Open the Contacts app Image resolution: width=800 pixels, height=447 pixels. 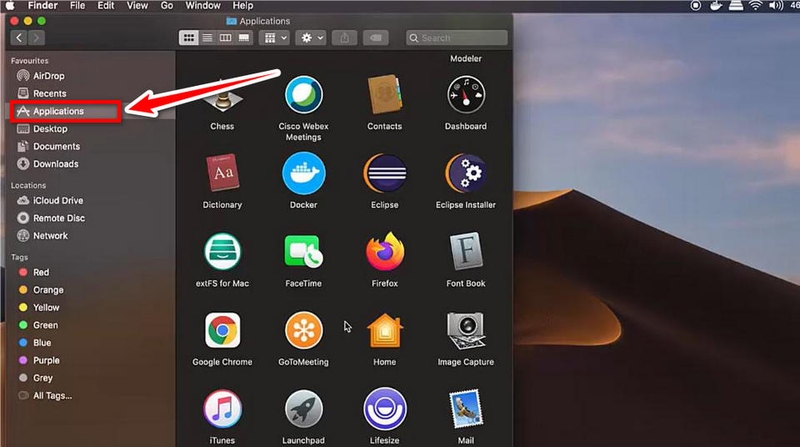[x=385, y=95]
